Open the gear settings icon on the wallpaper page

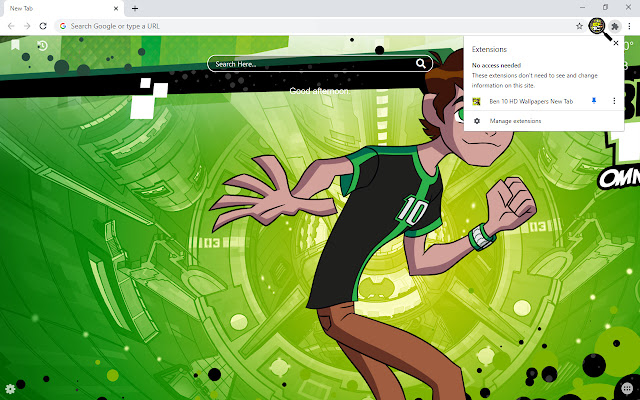click(10, 389)
